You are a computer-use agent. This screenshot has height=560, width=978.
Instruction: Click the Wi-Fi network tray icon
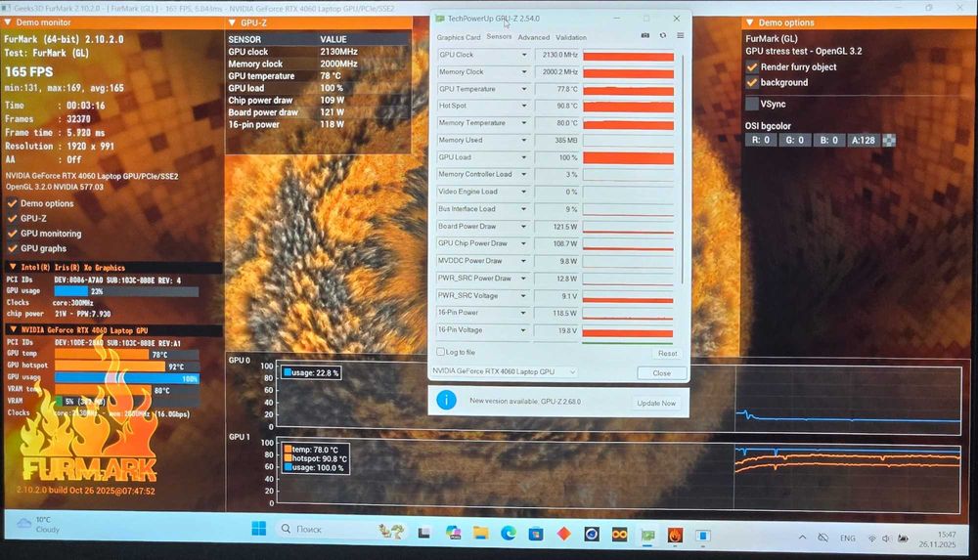(872, 538)
